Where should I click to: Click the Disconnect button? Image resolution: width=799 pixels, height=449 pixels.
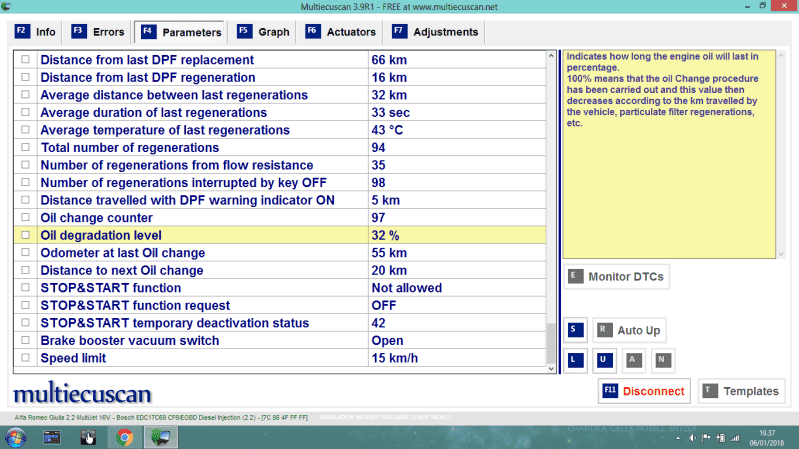(644, 391)
